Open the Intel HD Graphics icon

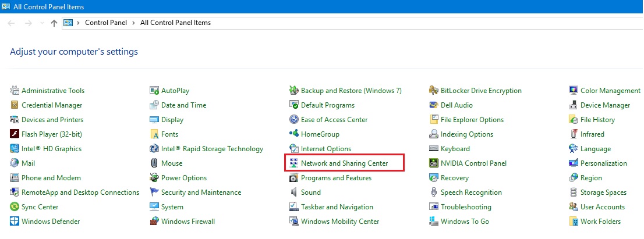15,149
